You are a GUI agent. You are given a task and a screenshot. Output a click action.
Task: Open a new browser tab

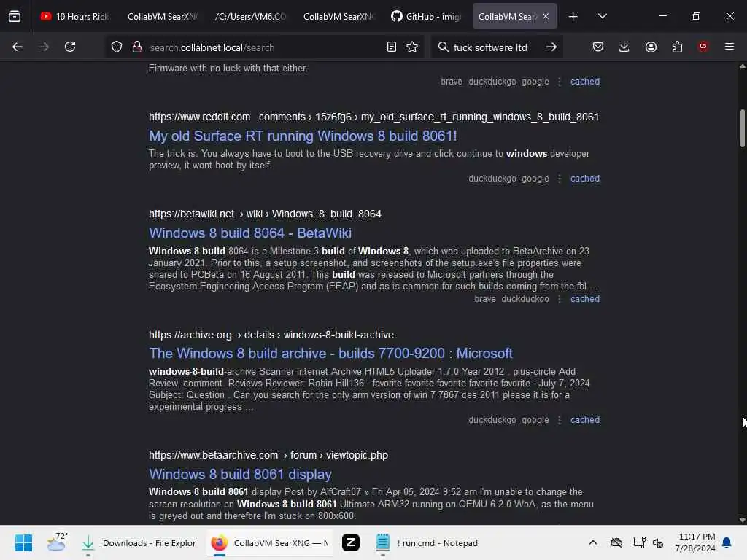pyautogui.click(x=573, y=16)
